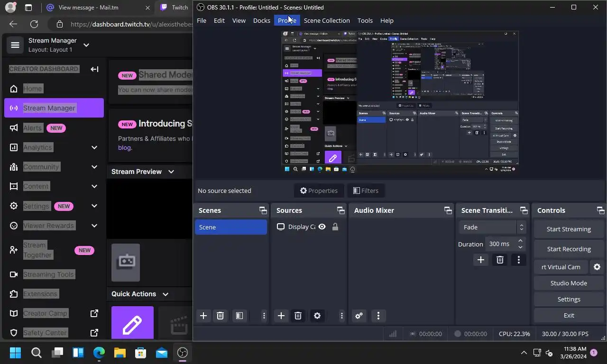Click the transition Duration value field
The height and width of the screenshot is (364, 607).
500,244
